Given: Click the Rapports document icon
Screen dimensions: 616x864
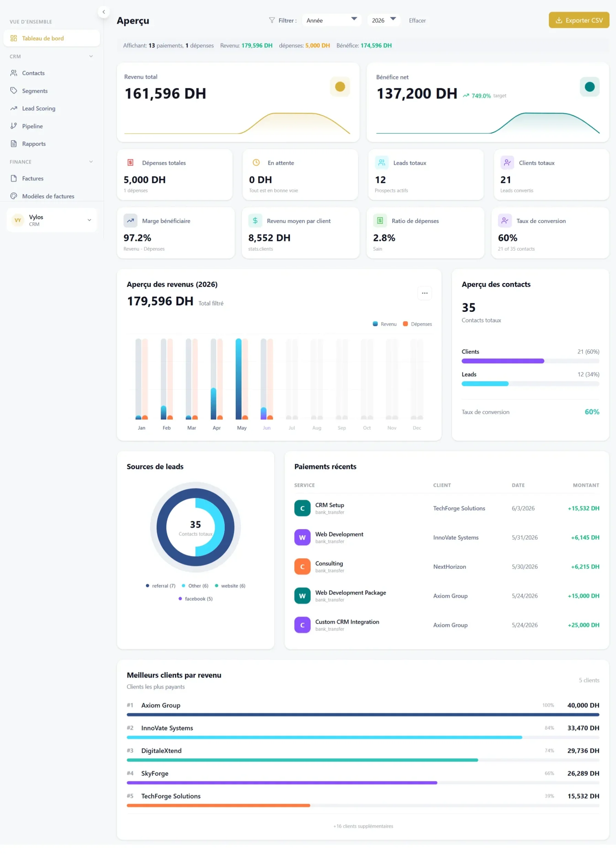Looking at the screenshot, I should [x=14, y=144].
